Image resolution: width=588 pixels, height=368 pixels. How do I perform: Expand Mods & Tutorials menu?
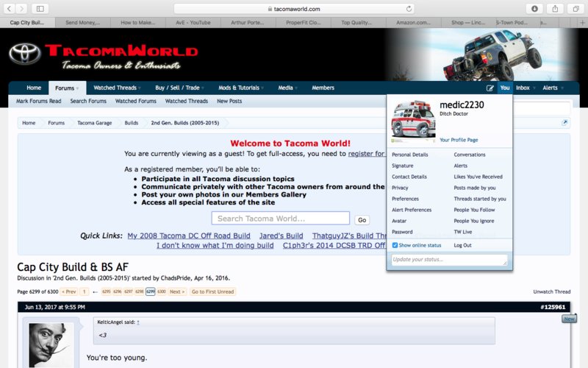point(241,88)
